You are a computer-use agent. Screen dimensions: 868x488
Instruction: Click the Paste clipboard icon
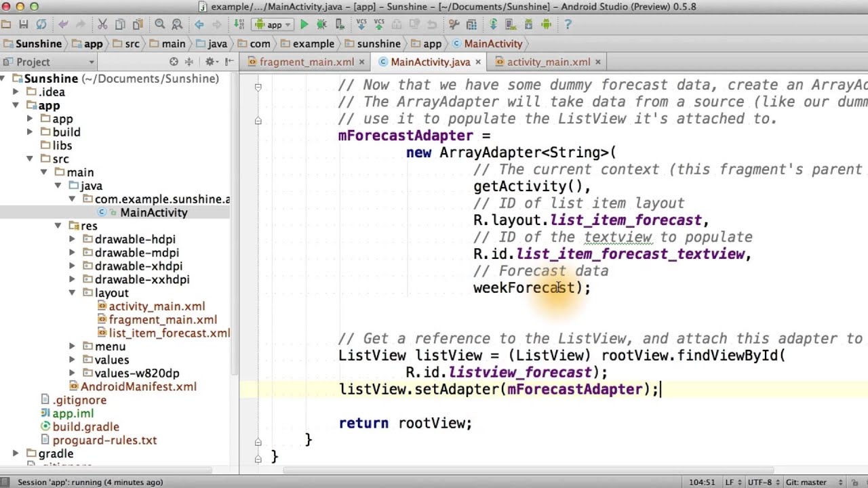coord(138,25)
